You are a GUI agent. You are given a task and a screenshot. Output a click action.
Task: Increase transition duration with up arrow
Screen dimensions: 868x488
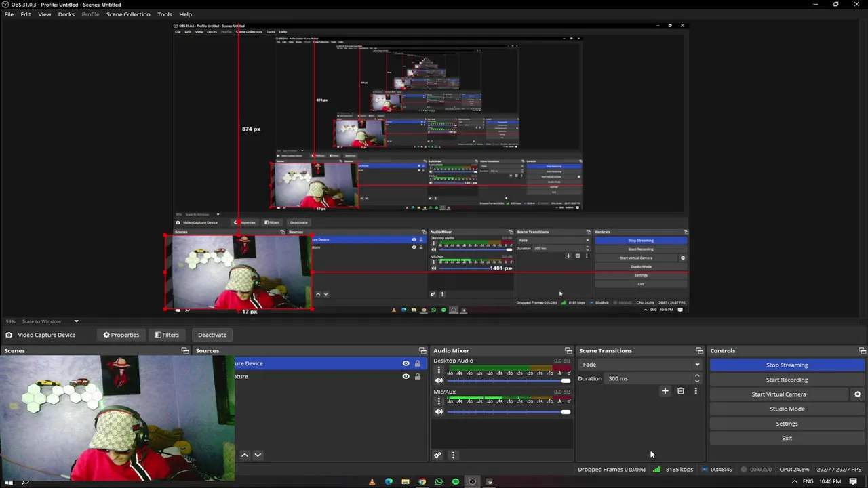pyautogui.click(x=697, y=375)
